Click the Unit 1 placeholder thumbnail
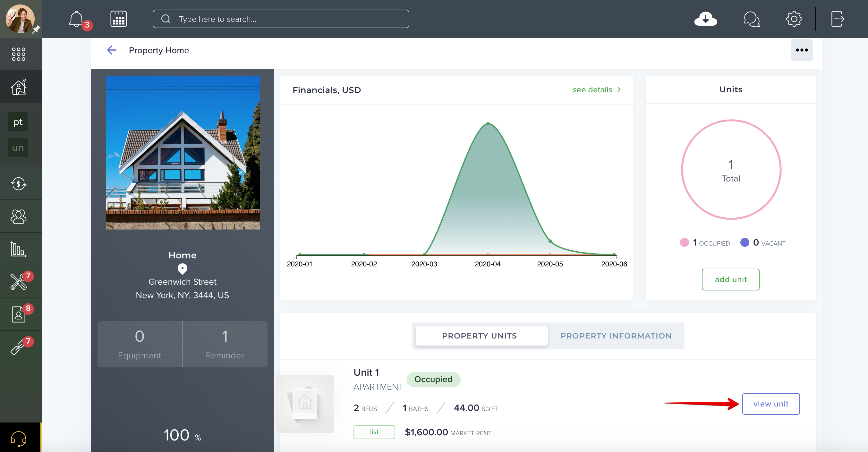Image resolution: width=868 pixels, height=452 pixels. click(x=305, y=404)
